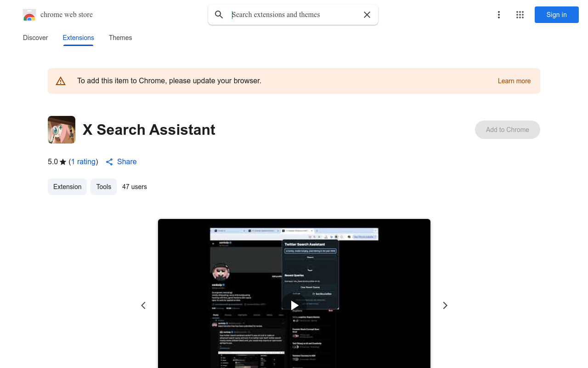Click the warning triangle icon in banner
588x368 pixels.
[x=61, y=81]
